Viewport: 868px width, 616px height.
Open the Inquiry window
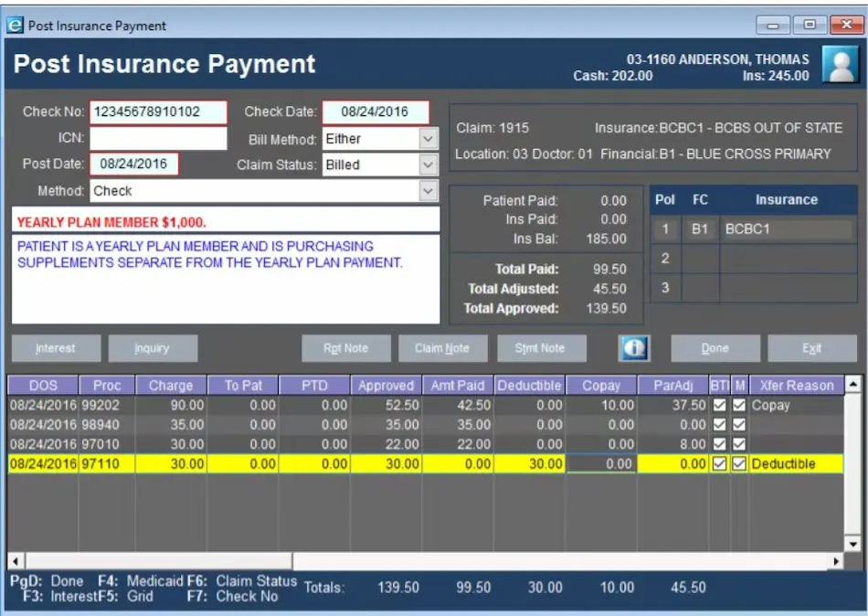tap(153, 347)
